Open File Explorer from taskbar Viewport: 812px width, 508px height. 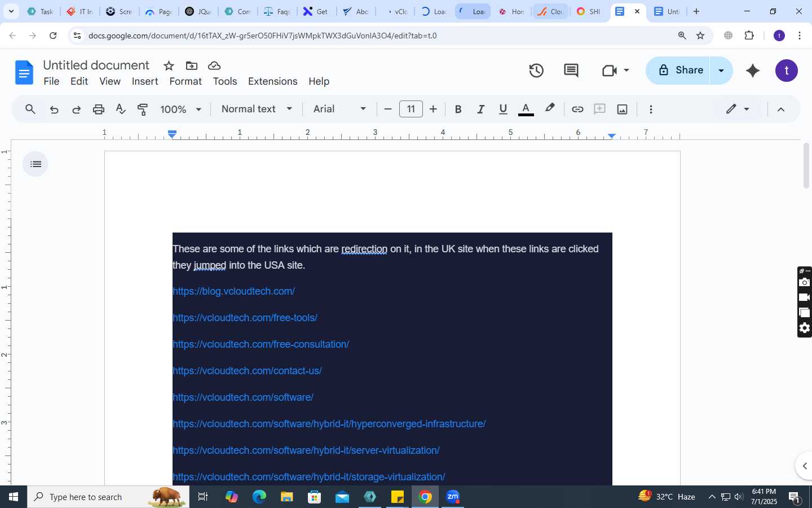pos(287,497)
